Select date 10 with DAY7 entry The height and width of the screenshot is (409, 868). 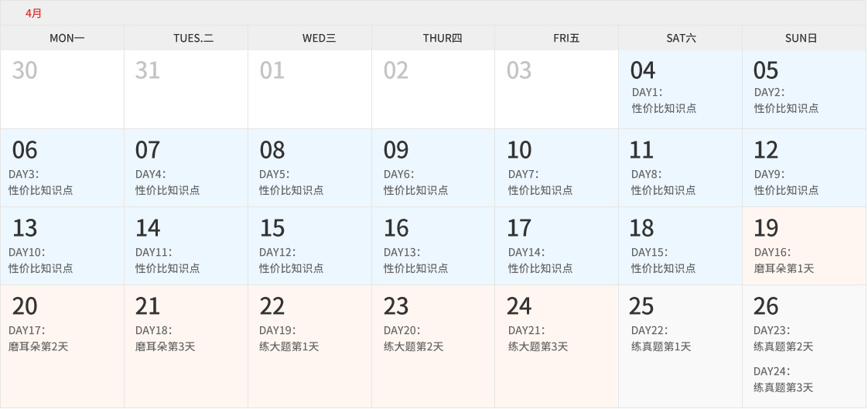click(x=556, y=168)
